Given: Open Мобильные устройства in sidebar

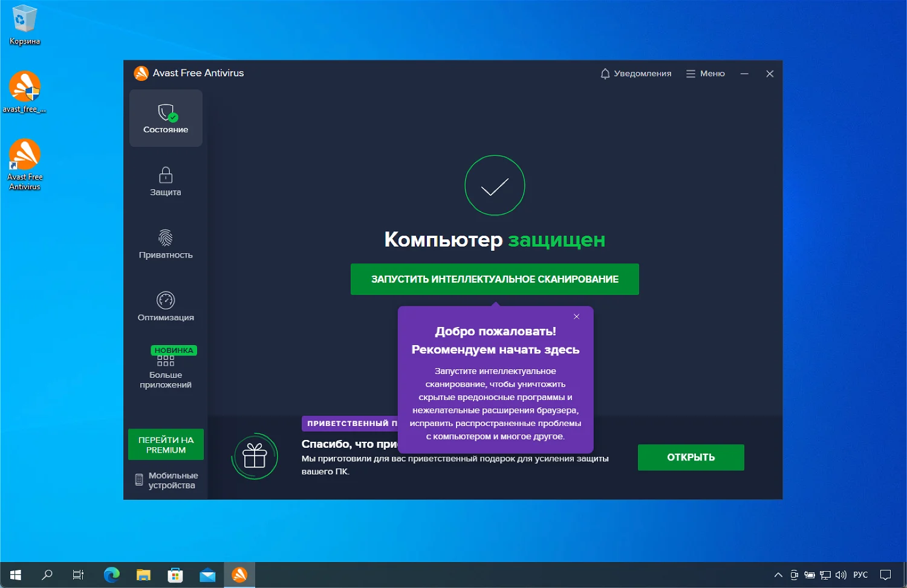Looking at the screenshot, I should pos(166,480).
